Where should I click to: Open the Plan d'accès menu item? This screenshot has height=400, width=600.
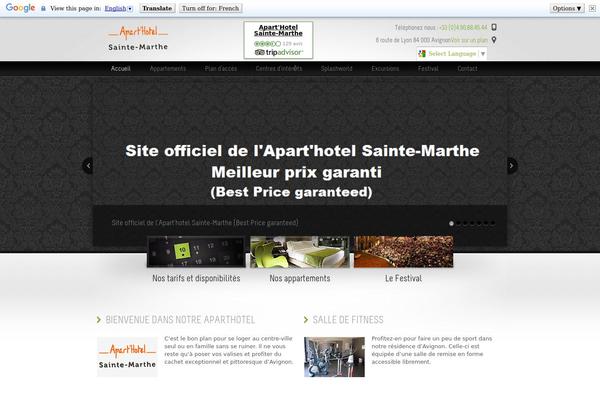pos(221,69)
